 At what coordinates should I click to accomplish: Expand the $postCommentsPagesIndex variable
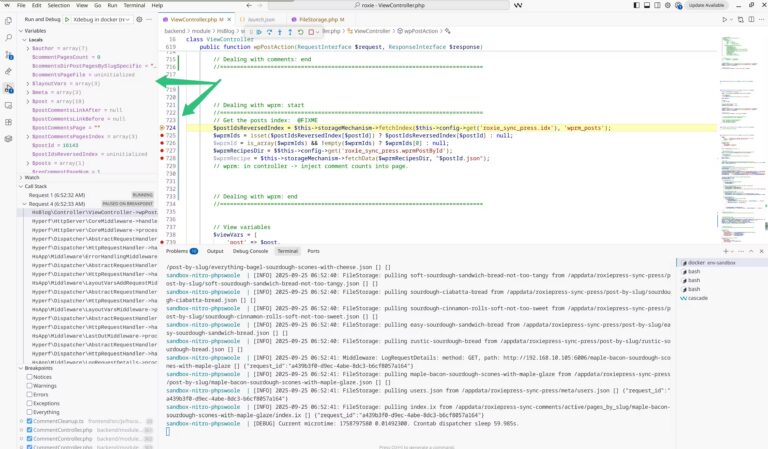[28, 137]
